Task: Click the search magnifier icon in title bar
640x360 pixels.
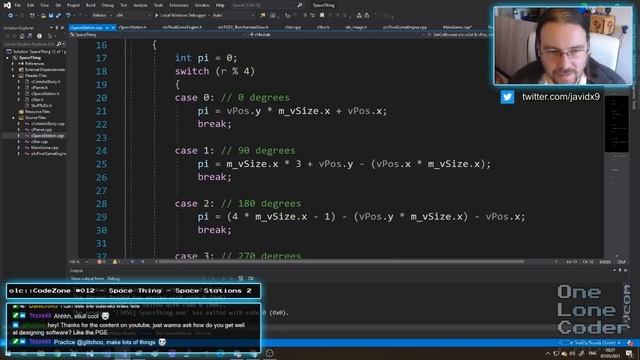Action: click(x=300, y=5)
